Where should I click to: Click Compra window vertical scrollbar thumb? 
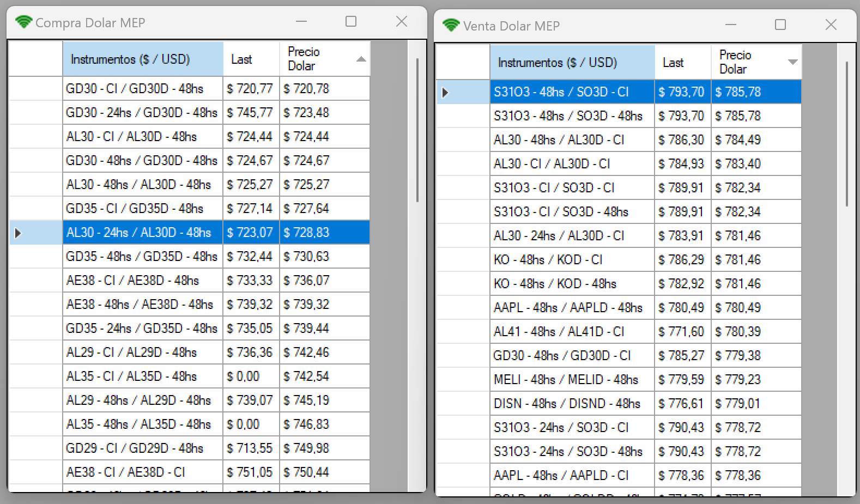(417, 130)
